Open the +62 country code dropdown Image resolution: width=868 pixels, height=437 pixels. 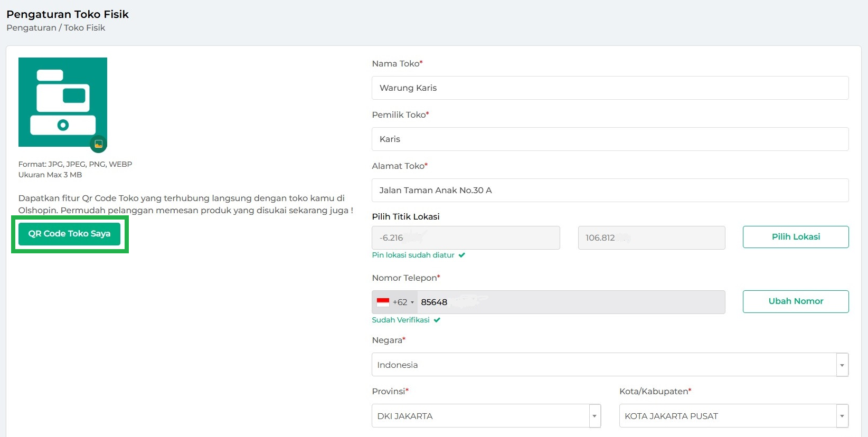point(403,302)
